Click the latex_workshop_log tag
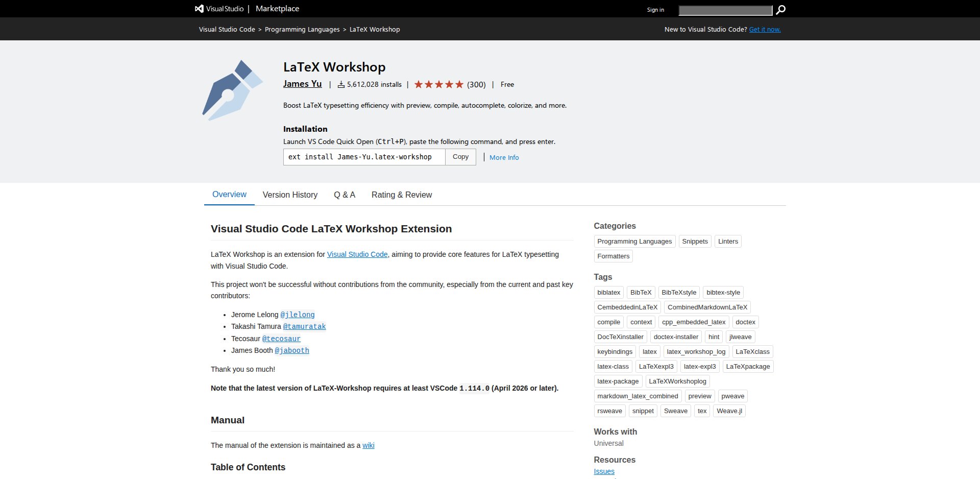 click(x=696, y=352)
